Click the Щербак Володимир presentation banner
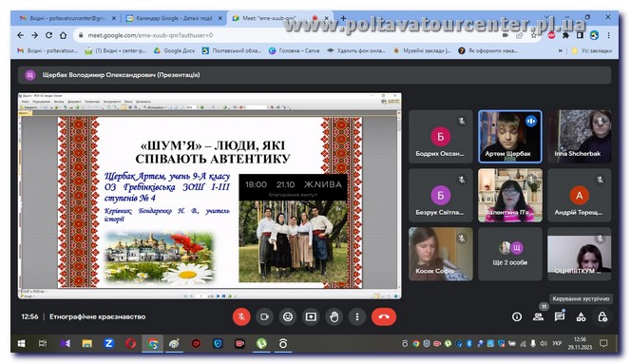Screen dimensions: 630x364 pyautogui.click(x=315, y=75)
